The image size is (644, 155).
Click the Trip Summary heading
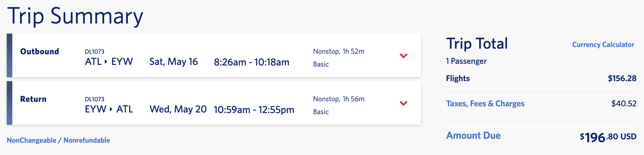click(x=75, y=16)
